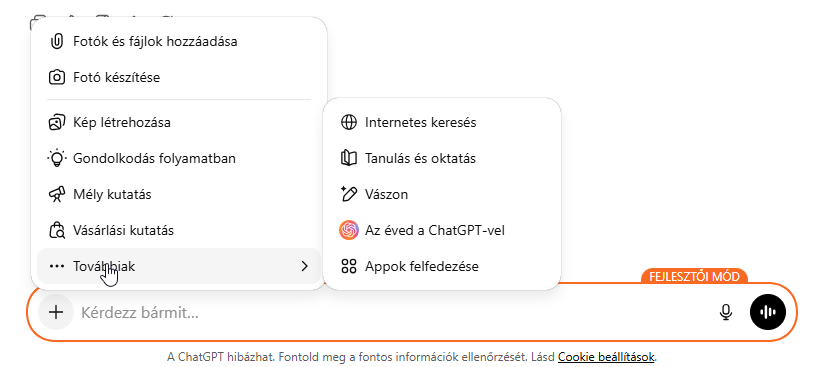Open the Cookie beállítások link
The width and height of the screenshot is (821, 367).
pyautogui.click(x=606, y=357)
